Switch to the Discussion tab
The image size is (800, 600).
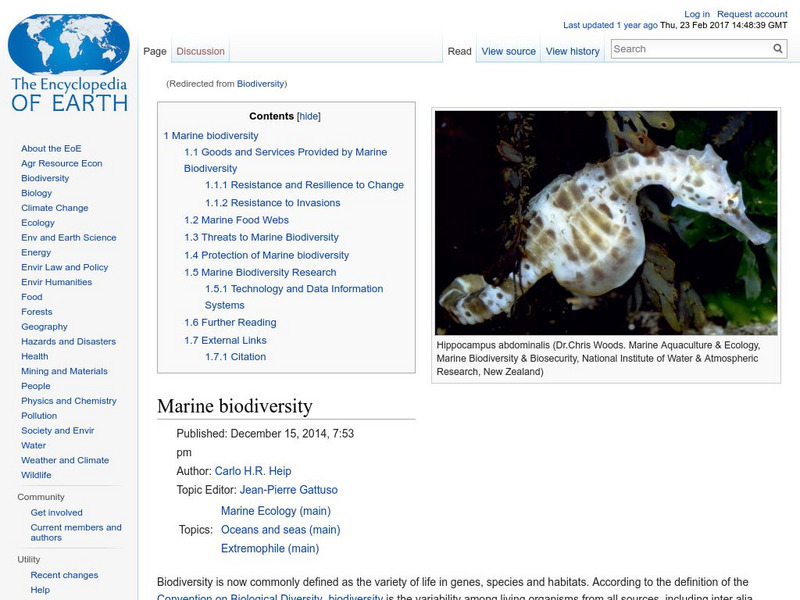[x=200, y=50]
